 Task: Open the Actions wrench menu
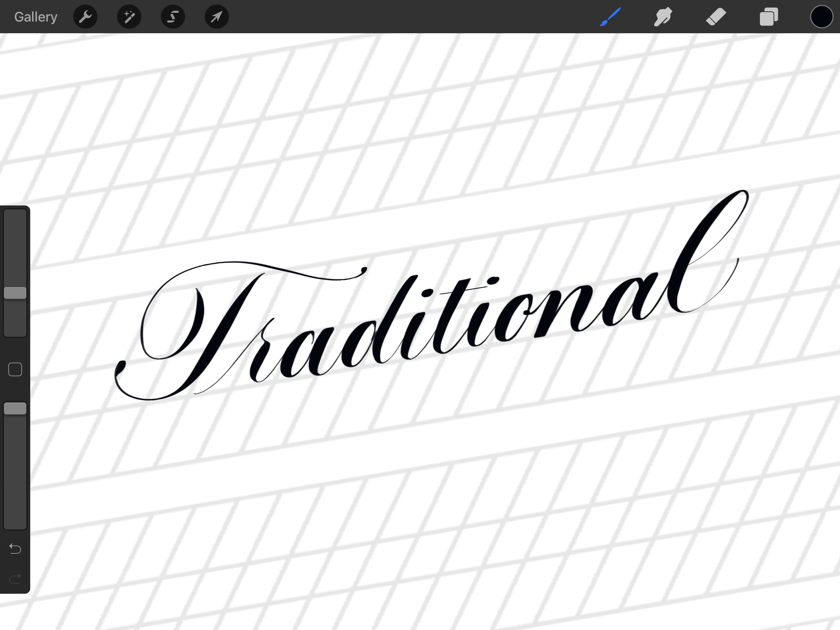click(85, 17)
